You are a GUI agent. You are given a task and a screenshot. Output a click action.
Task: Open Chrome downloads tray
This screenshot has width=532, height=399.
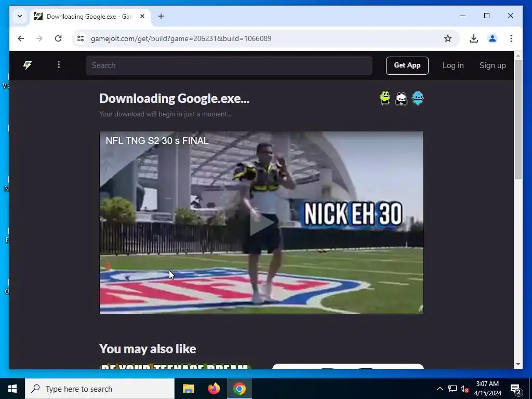pyautogui.click(x=474, y=38)
